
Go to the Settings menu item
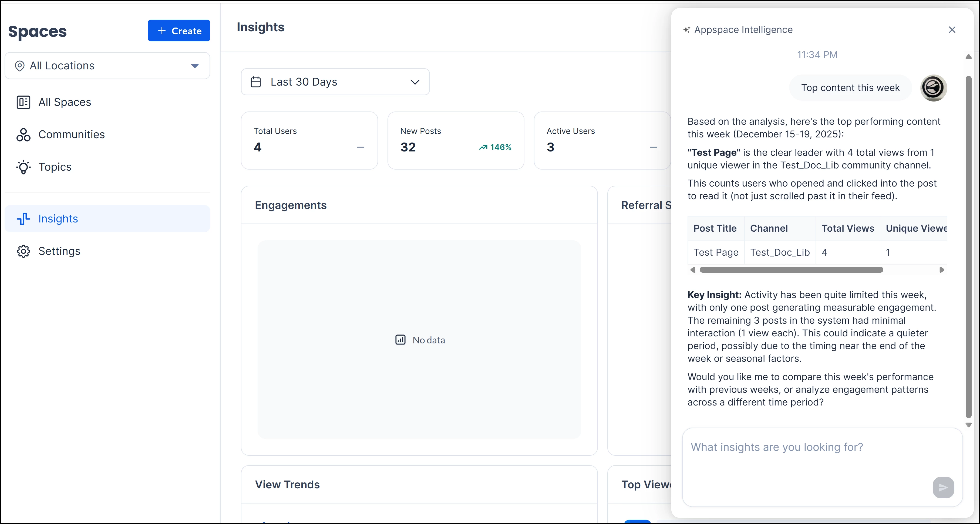[x=59, y=251]
